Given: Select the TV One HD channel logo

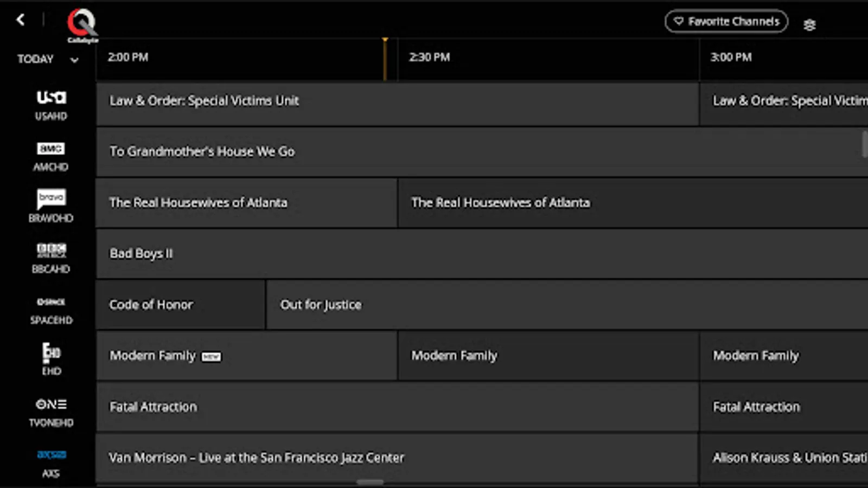Looking at the screenshot, I should pyautogui.click(x=51, y=404).
